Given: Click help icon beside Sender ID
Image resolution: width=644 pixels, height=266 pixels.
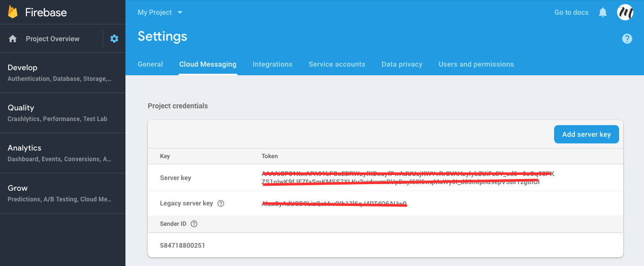Looking at the screenshot, I should (x=194, y=224).
